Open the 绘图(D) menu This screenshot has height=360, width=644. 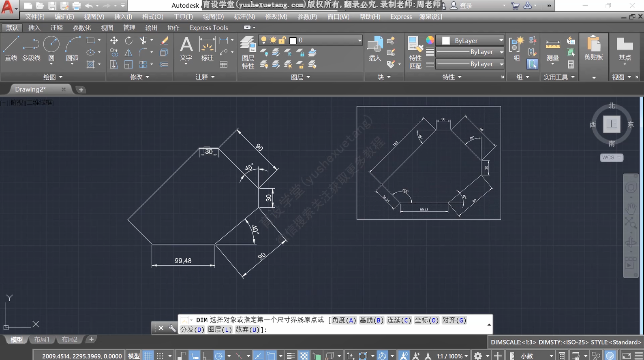pos(213,17)
